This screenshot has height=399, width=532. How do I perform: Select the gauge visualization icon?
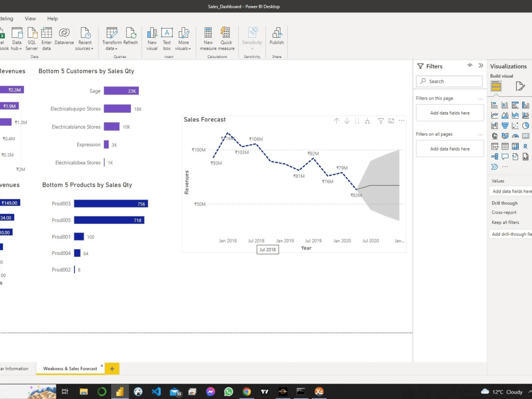coord(516,136)
